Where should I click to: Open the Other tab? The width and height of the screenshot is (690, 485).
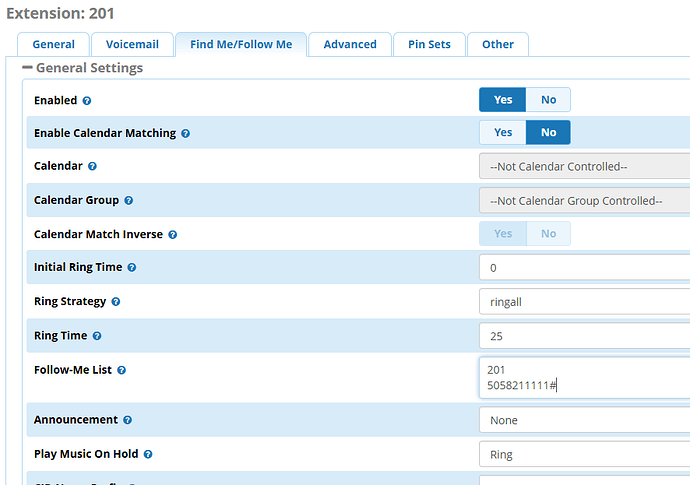coord(498,44)
